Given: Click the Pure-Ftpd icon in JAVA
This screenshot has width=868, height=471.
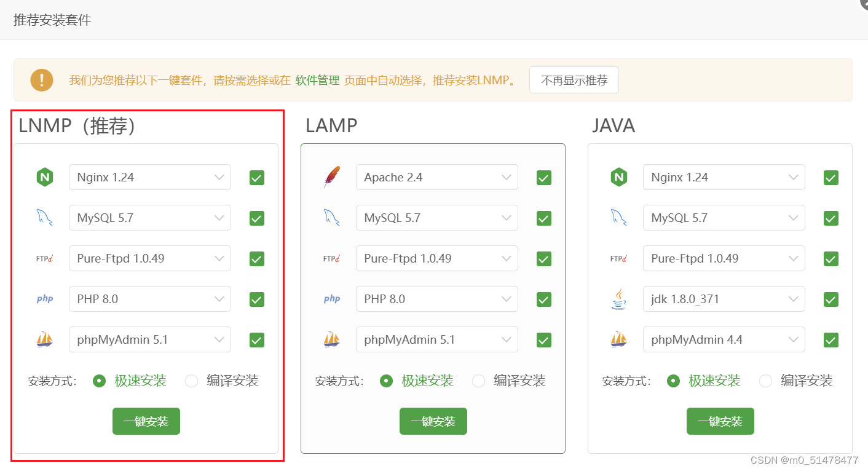Looking at the screenshot, I should click(618, 258).
